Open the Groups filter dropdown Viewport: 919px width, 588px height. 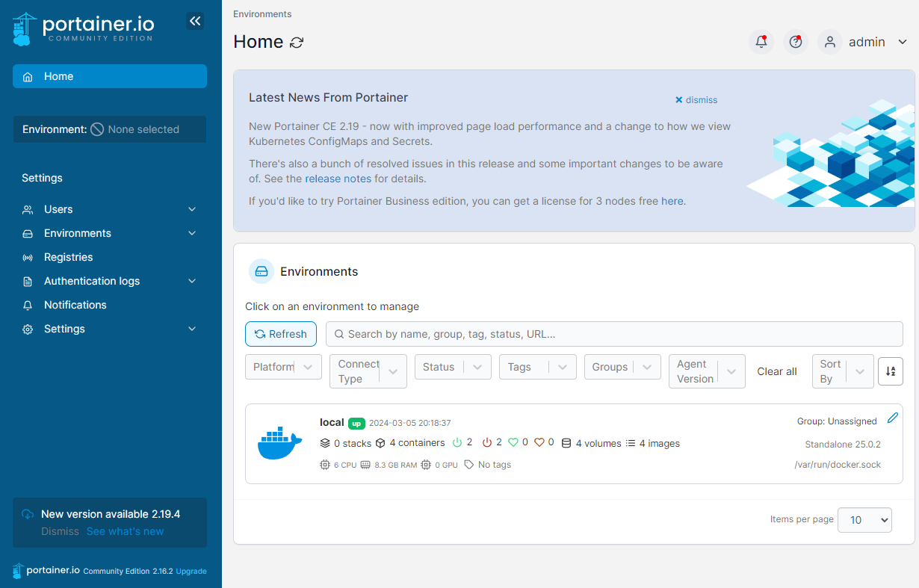coord(622,367)
